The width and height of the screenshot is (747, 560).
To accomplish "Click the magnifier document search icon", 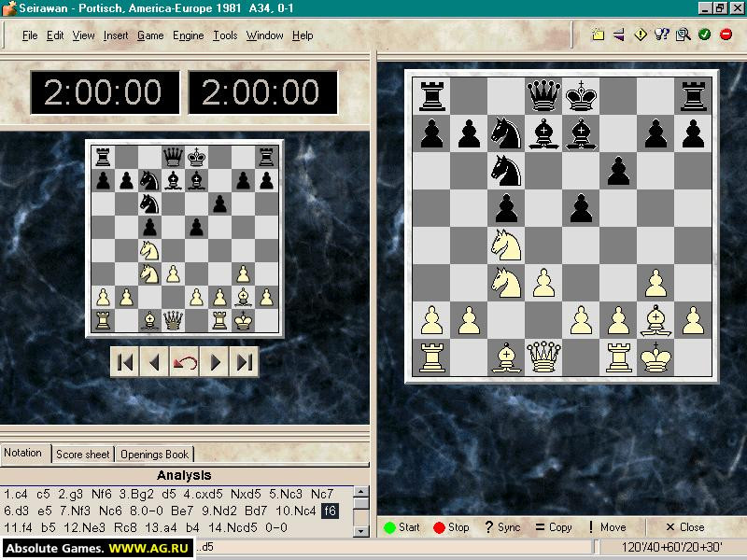I will coord(684,35).
